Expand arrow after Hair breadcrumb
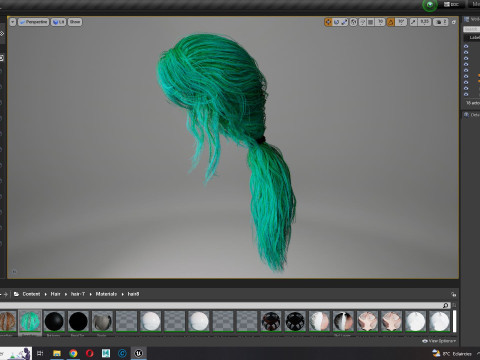480x360 pixels. click(x=66, y=294)
